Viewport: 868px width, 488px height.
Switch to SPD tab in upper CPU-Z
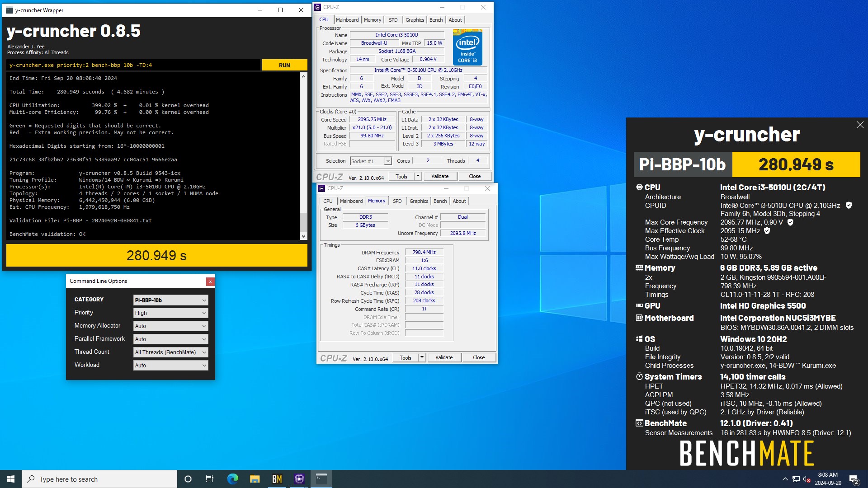393,20
